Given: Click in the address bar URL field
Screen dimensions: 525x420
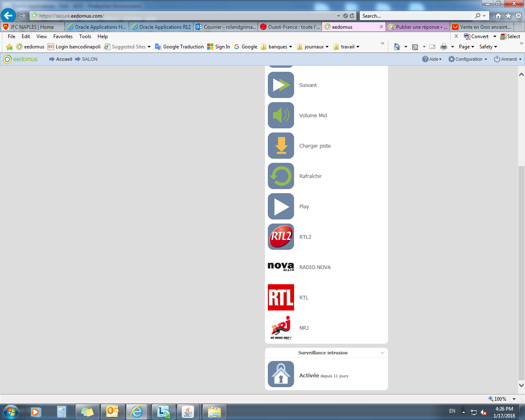Looking at the screenshot, I should [x=183, y=16].
